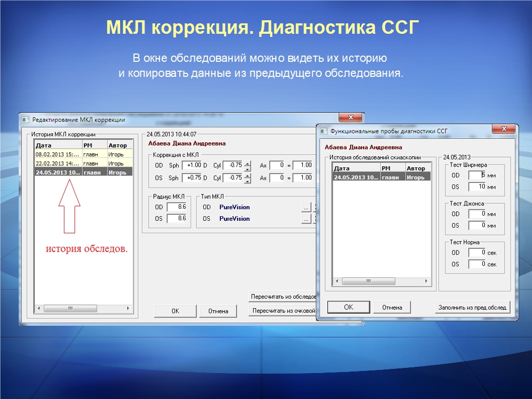
Task: Click Отмена in the МКЛ correction editor
Action: 218,311
